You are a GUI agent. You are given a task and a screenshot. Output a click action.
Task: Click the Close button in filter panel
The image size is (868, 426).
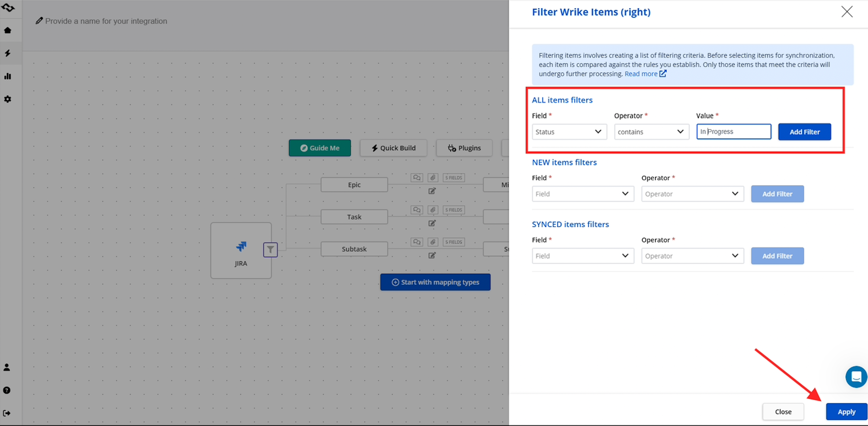pyautogui.click(x=783, y=412)
